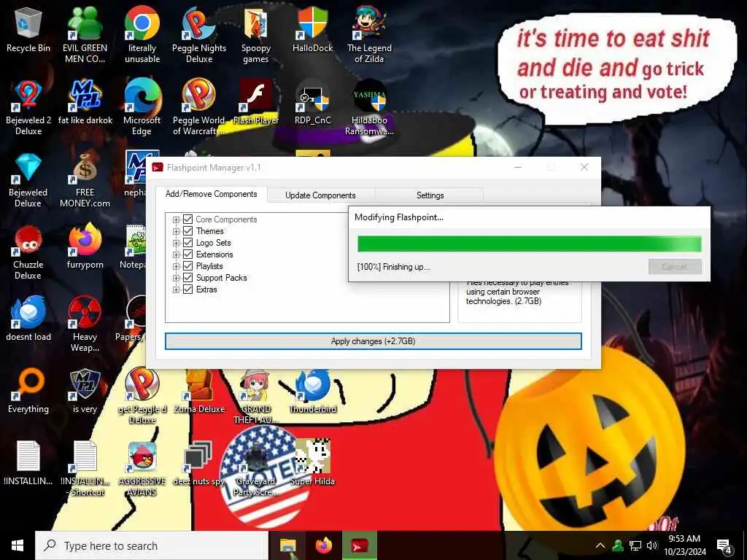Screen dimensions: 747x560
Task: Uncheck the Core Components checkbox
Action: point(187,219)
